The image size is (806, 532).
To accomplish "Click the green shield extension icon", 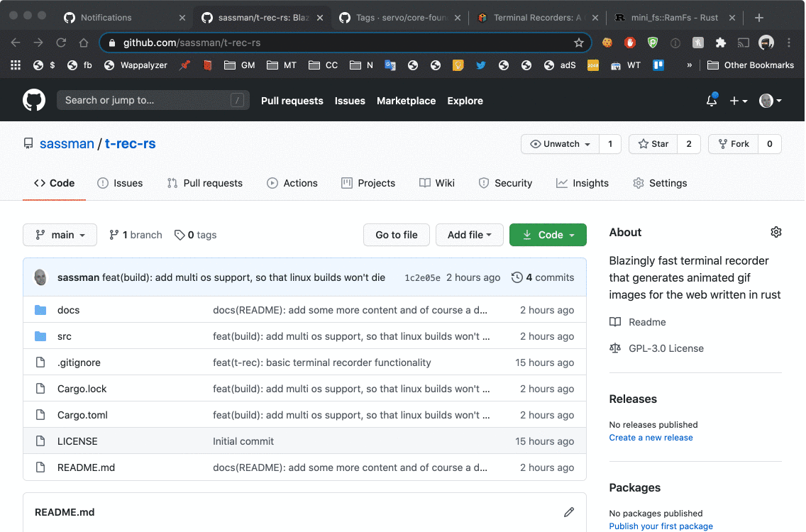I will coord(653,43).
